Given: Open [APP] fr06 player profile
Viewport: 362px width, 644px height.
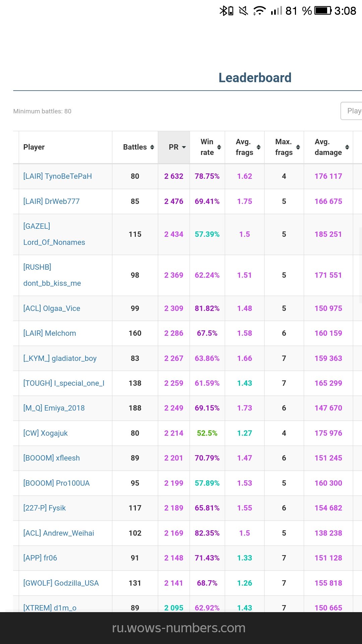Looking at the screenshot, I should coord(40,558).
